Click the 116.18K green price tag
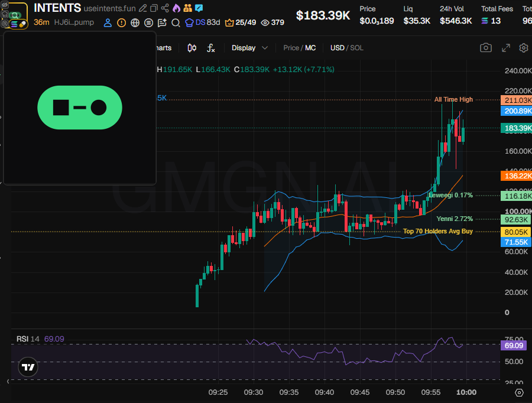 coord(517,196)
